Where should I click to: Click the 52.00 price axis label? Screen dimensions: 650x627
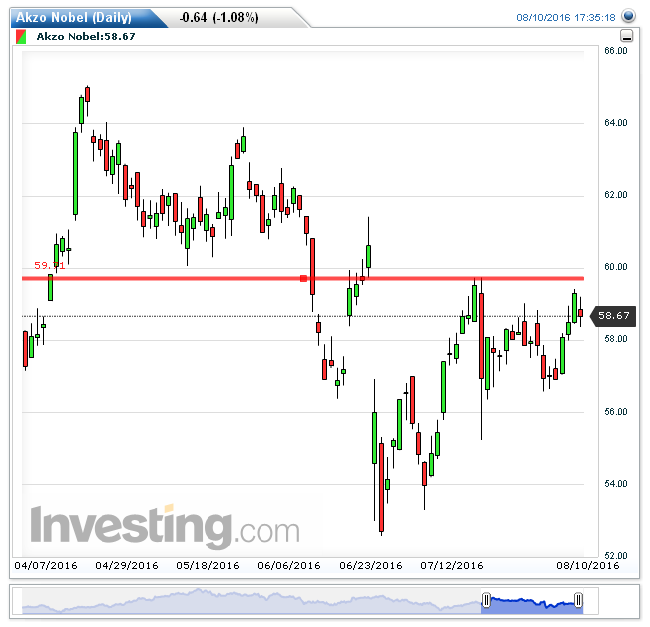[616, 556]
